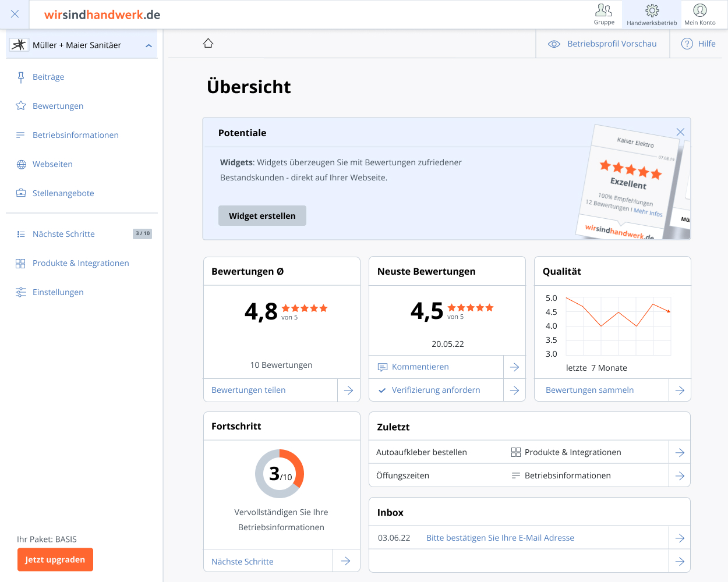Click Verifizierung anfordern link
This screenshot has width=728, height=582.
[436, 390]
